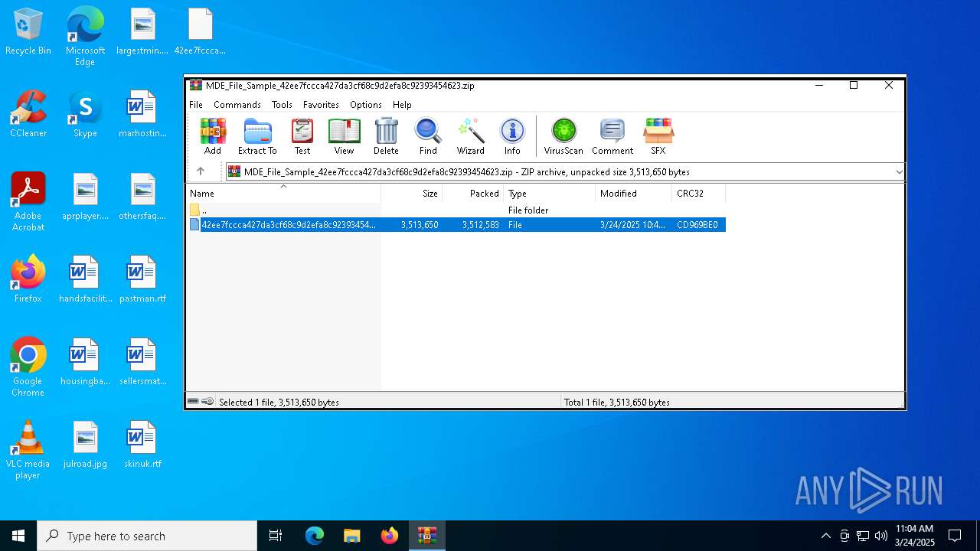Click the archive path address field

pos(560,171)
